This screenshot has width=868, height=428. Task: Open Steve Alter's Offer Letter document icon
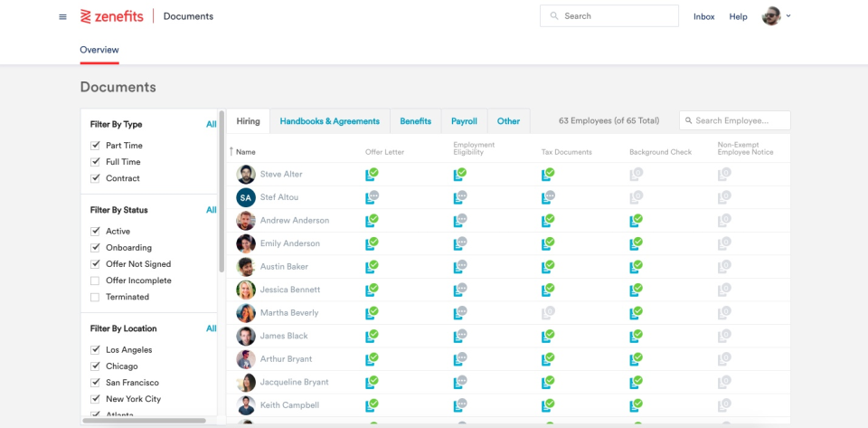(372, 174)
